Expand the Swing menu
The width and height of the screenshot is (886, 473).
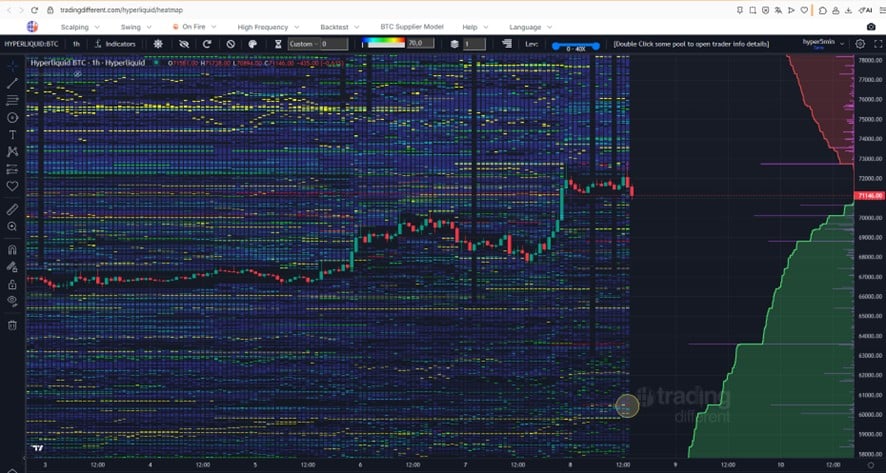[136, 27]
